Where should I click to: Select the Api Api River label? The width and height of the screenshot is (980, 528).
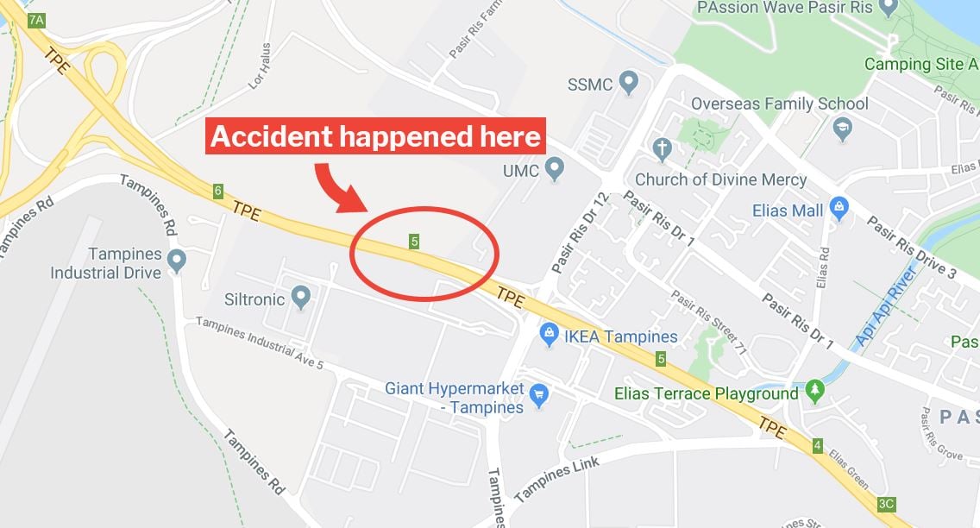(888, 306)
